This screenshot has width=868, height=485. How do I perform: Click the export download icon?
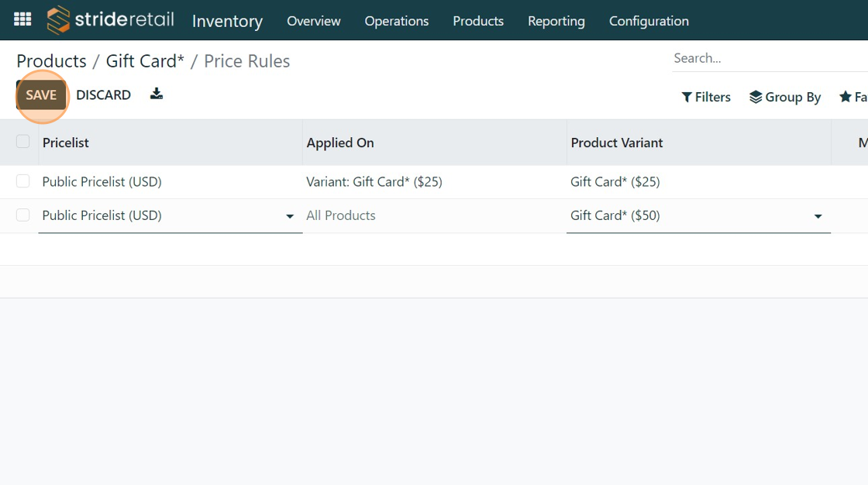click(x=157, y=95)
